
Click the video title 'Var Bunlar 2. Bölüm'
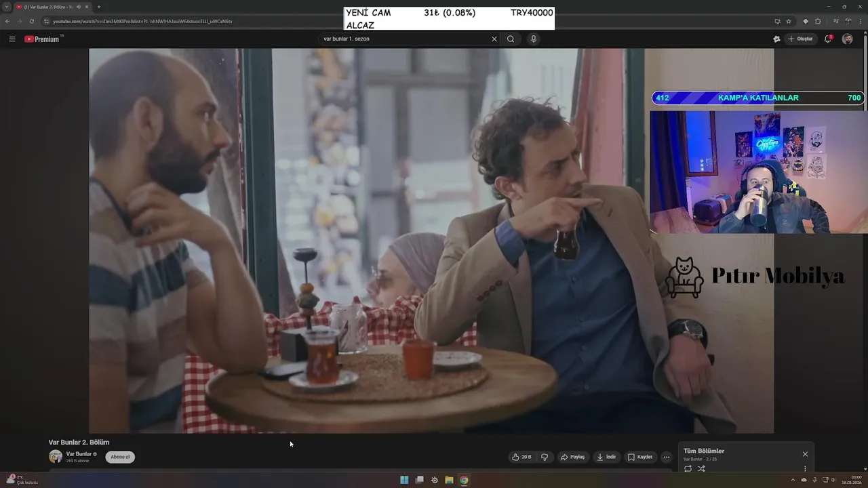pyautogui.click(x=79, y=442)
